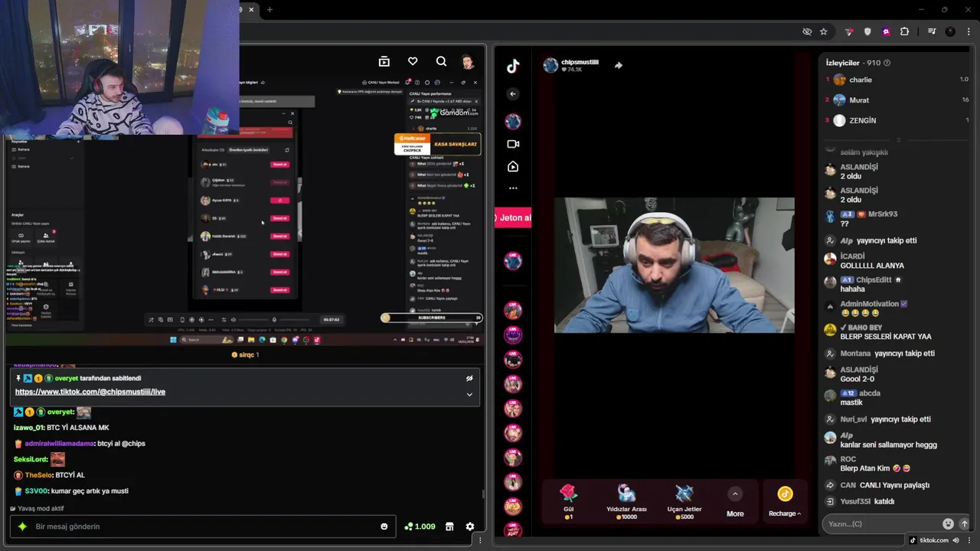Click the Montana username in TikTok chat
Image resolution: width=980 pixels, height=551 pixels.
pyautogui.click(x=855, y=354)
